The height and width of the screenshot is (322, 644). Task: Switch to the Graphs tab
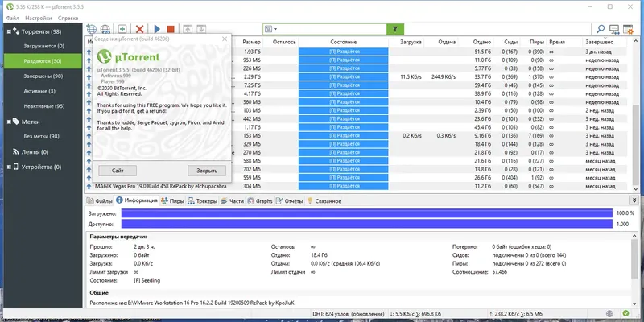[x=260, y=200]
